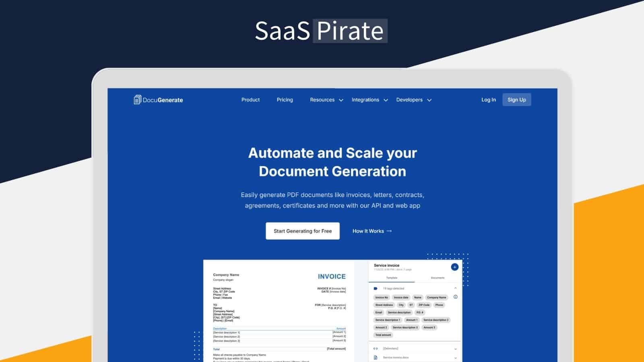Select the Invoice date tag

point(401,298)
